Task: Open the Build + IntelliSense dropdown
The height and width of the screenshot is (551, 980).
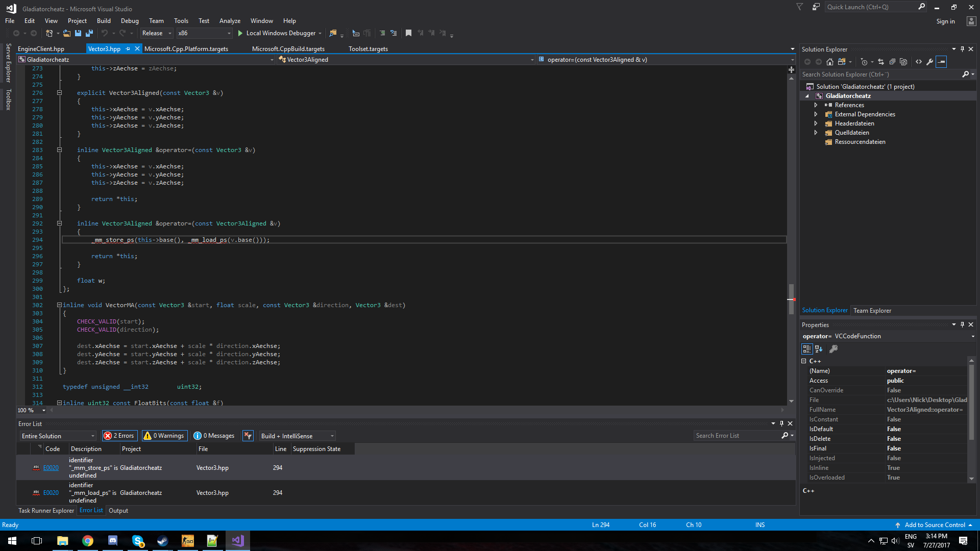Action: 297,436
